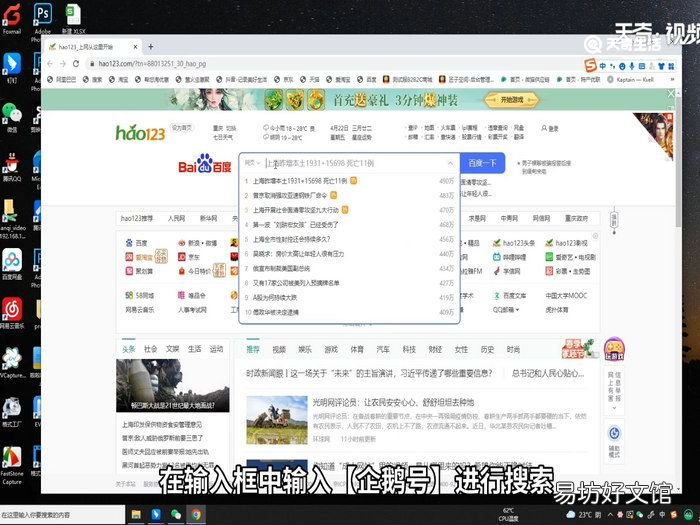
Task: Open the 玩游戏 sidebar game icon
Action: 614,349
